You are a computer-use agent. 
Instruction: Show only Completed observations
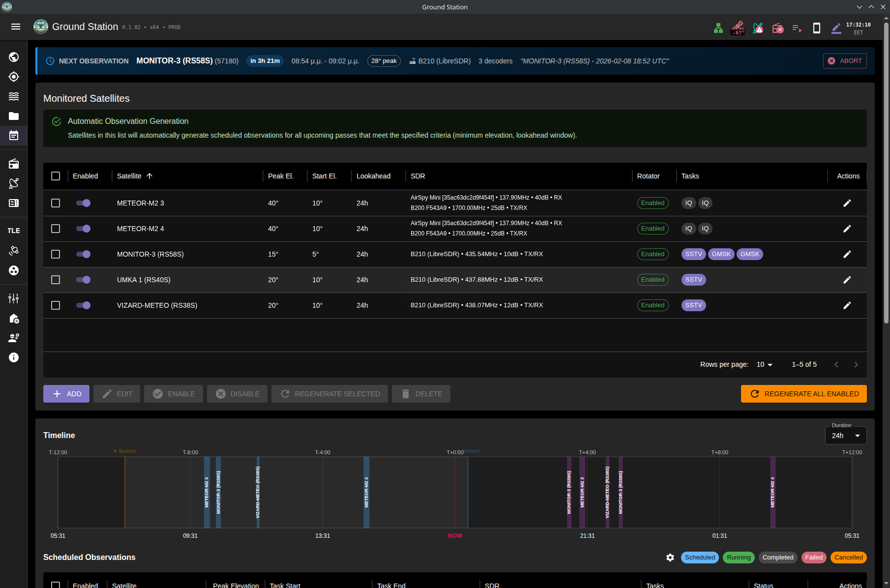pyautogui.click(x=777, y=558)
